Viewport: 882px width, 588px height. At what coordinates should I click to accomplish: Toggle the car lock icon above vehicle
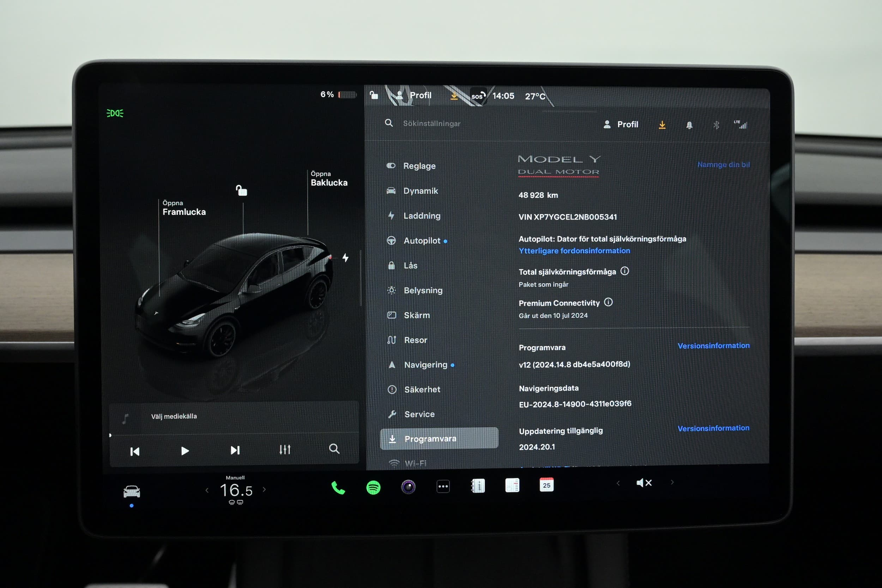click(242, 190)
